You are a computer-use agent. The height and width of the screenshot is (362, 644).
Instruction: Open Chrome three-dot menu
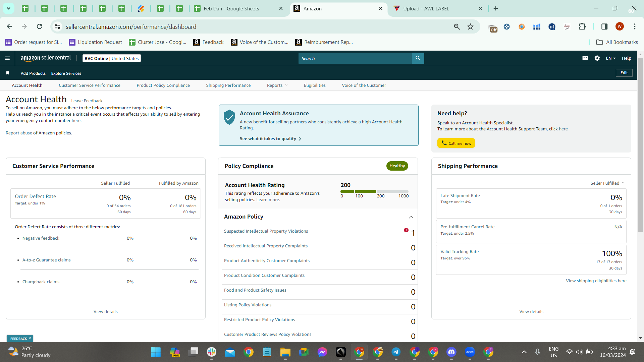pyautogui.click(x=635, y=26)
